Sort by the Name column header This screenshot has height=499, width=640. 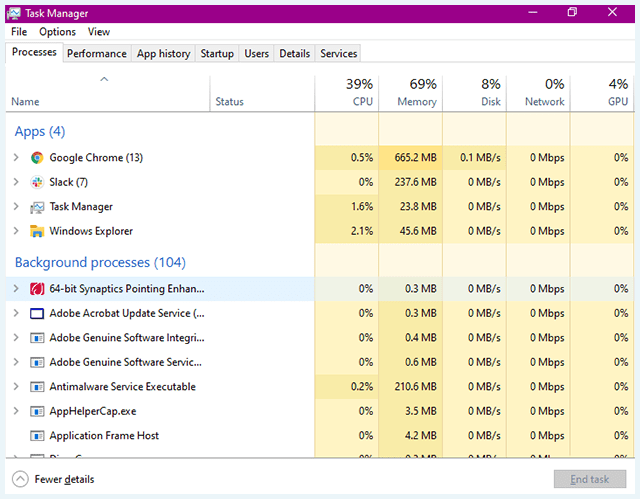coord(108,93)
